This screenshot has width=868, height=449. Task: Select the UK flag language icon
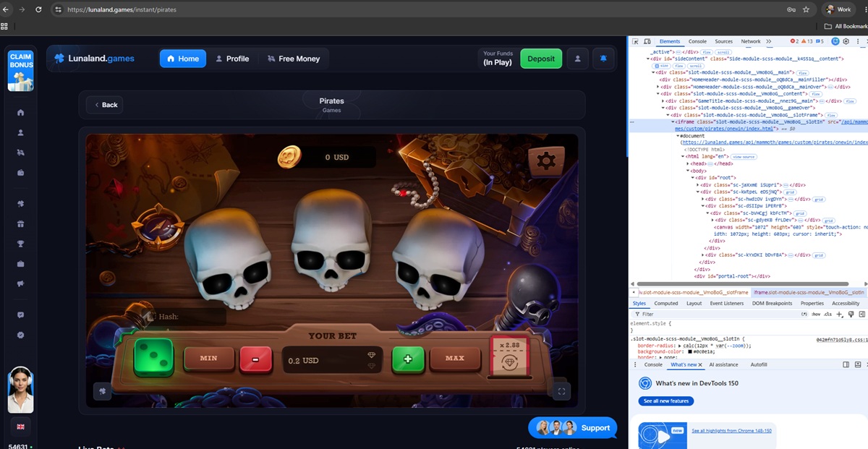click(20, 427)
